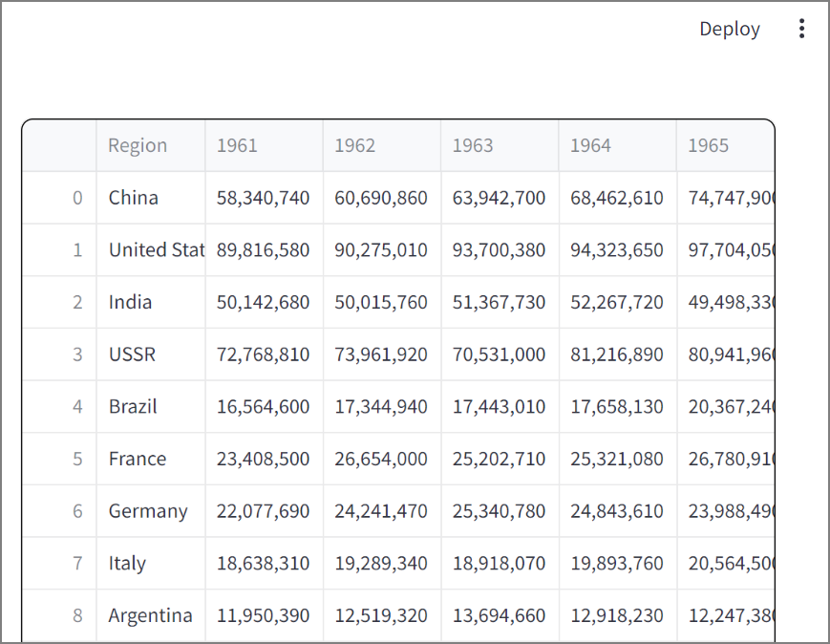Select cell 17,344,940 in Brazil row

click(x=382, y=407)
